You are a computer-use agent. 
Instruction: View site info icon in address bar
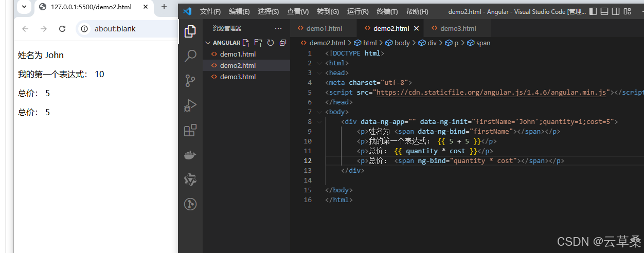pyautogui.click(x=85, y=29)
